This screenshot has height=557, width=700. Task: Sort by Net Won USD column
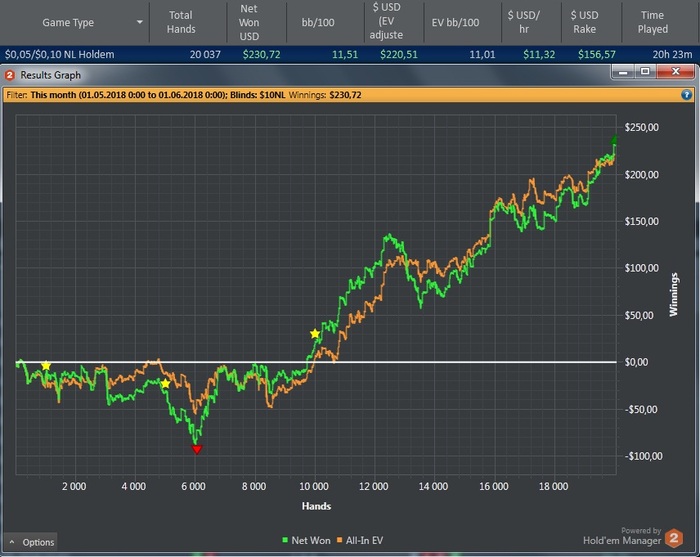[249, 22]
